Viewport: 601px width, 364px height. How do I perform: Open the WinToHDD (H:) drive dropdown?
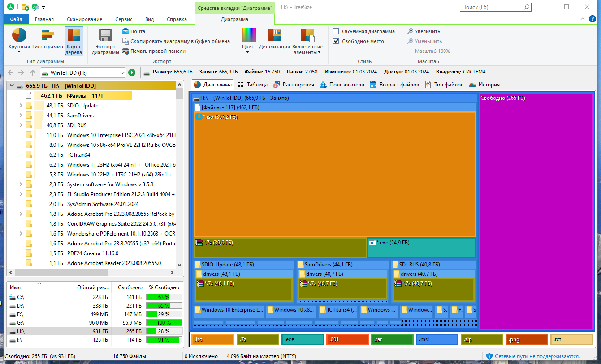83,73
